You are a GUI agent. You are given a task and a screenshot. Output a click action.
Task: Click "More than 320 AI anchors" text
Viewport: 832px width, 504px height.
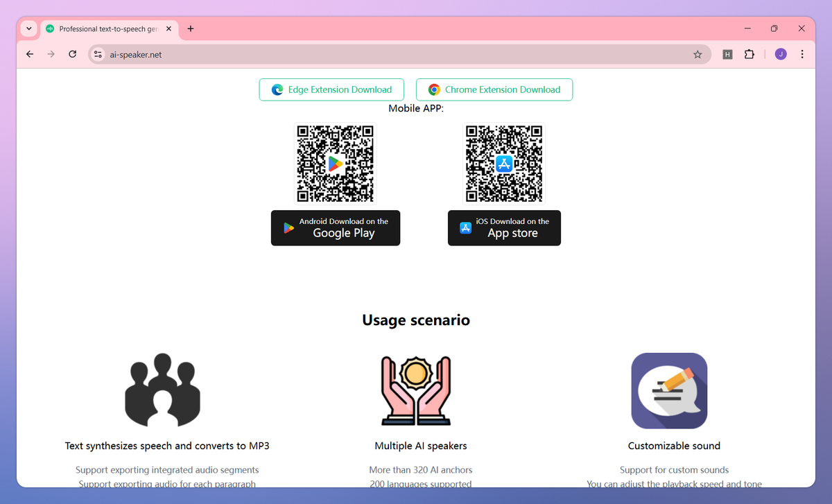click(421, 470)
